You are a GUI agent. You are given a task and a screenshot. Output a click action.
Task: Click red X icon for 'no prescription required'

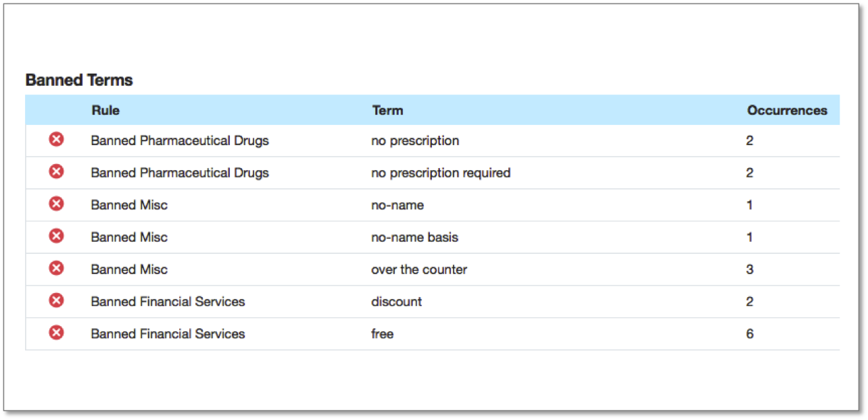coord(57,172)
